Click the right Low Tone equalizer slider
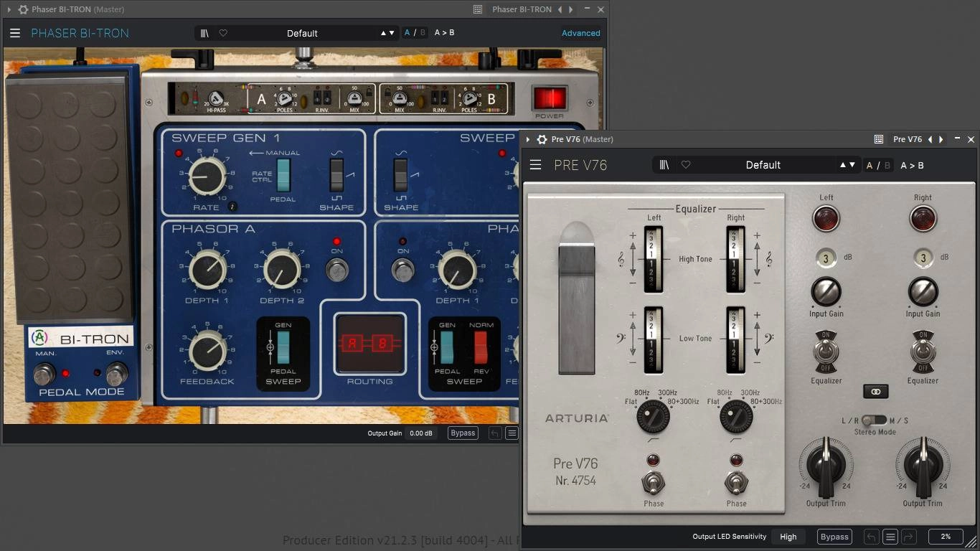 tap(735, 340)
